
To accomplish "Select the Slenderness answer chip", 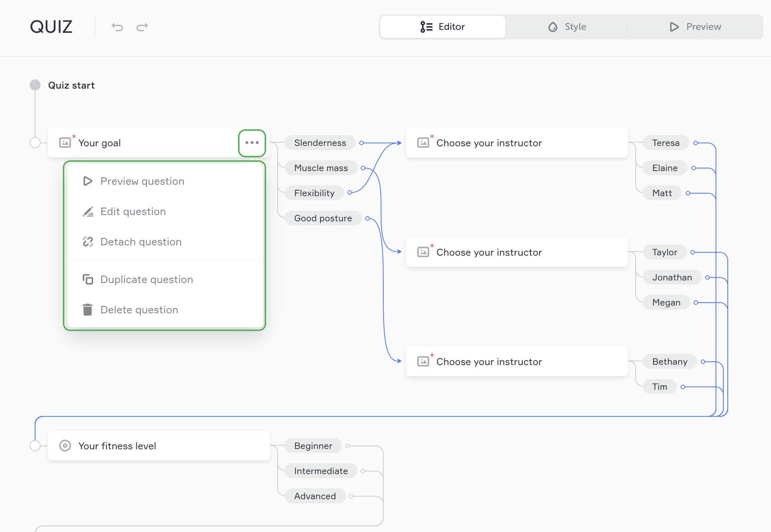I will click(320, 143).
